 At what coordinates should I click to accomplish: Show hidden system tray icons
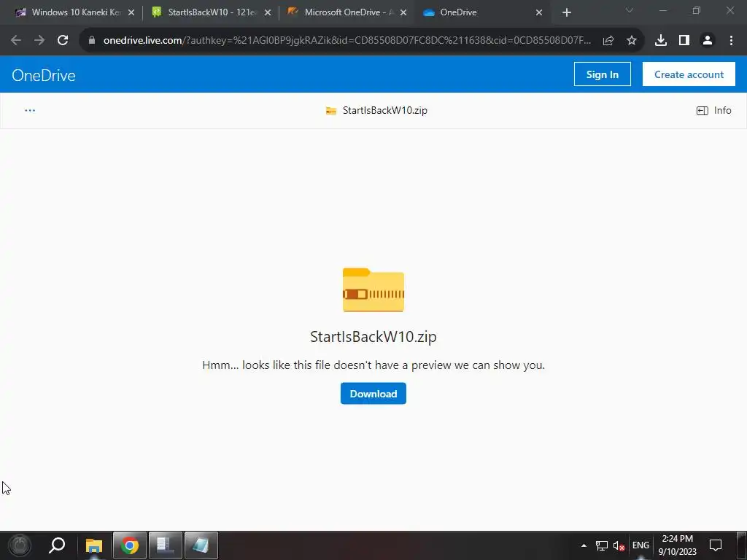[584, 545]
